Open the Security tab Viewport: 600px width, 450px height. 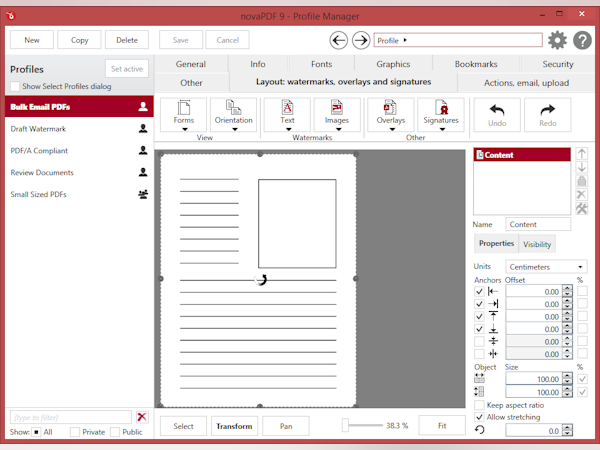558,64
